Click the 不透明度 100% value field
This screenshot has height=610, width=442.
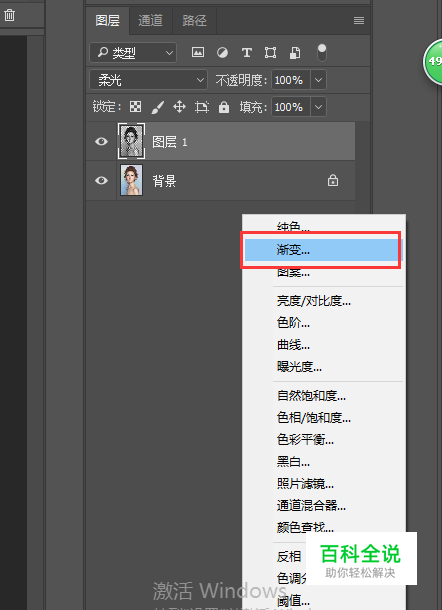[x=290, y=80]
